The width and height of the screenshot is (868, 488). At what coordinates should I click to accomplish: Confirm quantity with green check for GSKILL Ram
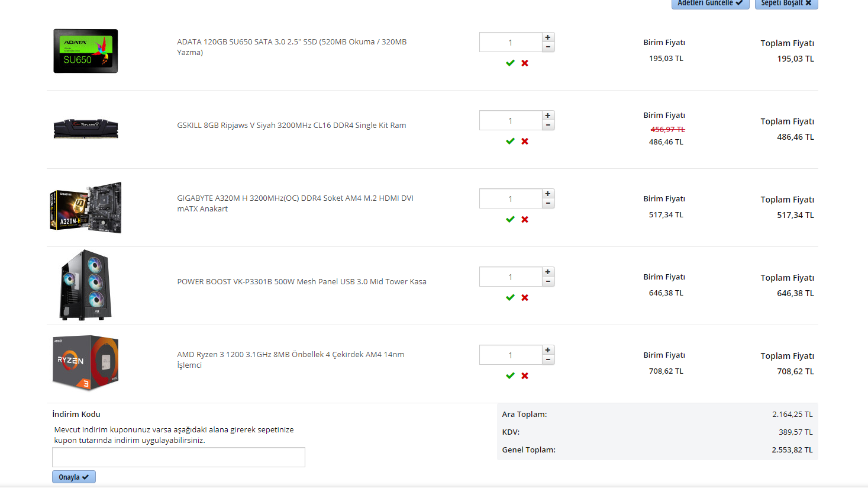coord(510,141)
